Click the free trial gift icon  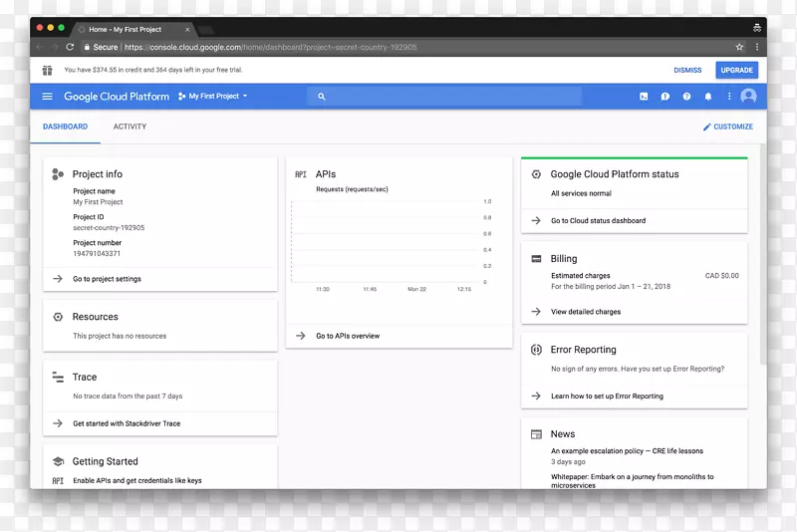[x=47, y=71]
